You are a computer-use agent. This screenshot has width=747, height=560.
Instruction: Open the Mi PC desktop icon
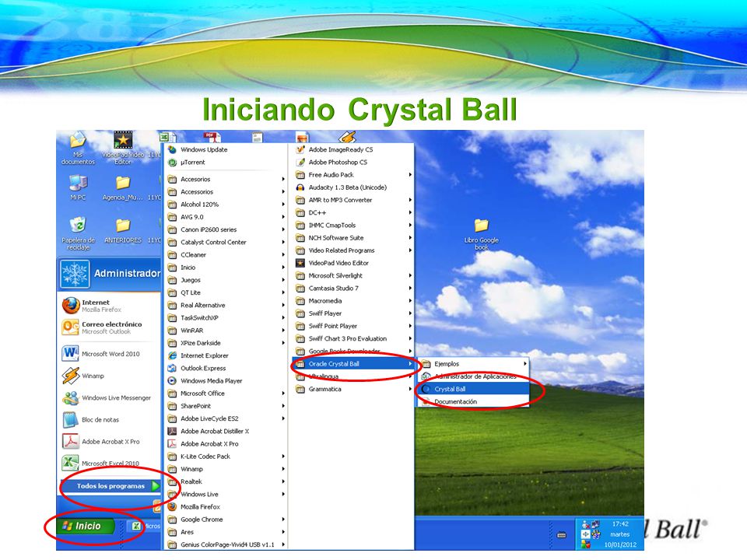(x=78, y=187)
